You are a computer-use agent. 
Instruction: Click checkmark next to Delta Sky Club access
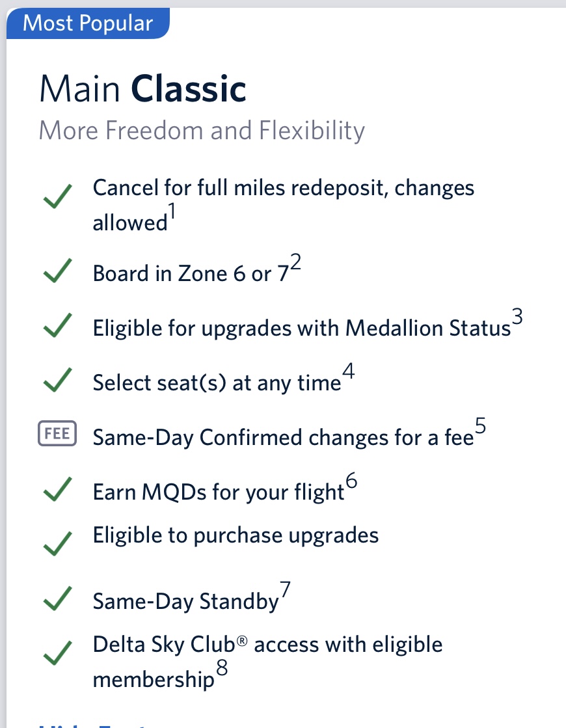click(x=57, y=653)
